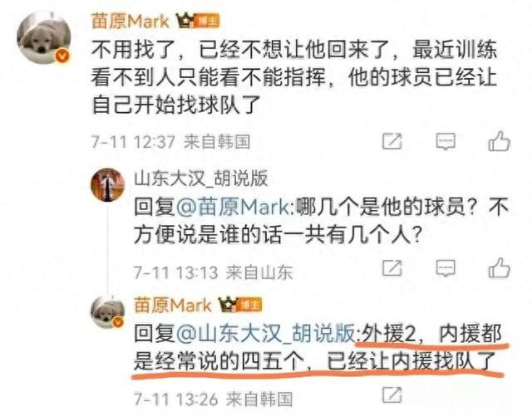The height and width of the screenshot is (416, 532).
Task: Click the comment icon on 山东大汉_胡说版's reply
Action: [446, 268]
